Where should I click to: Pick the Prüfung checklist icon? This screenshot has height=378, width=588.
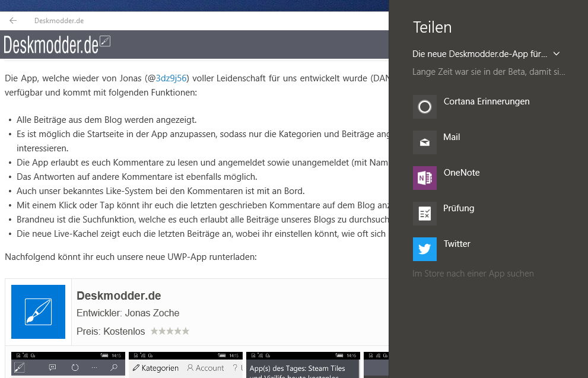(424, 214)
